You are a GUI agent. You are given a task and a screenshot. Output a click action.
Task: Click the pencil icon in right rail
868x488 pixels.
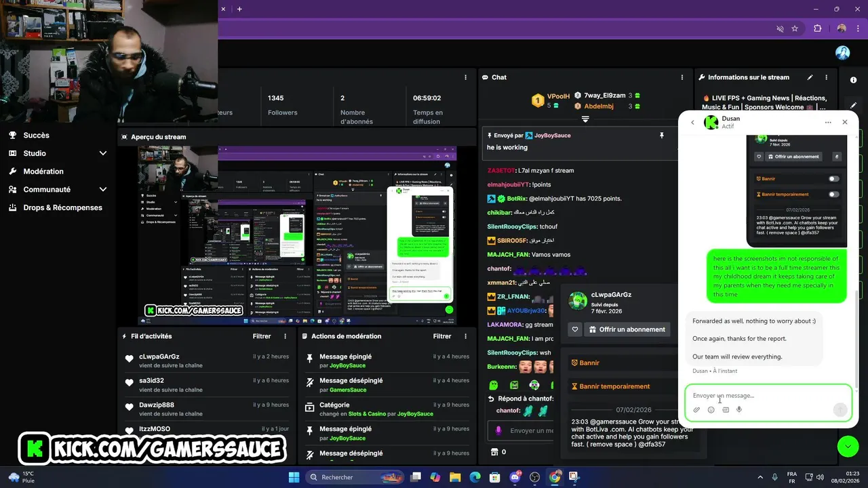853,106
